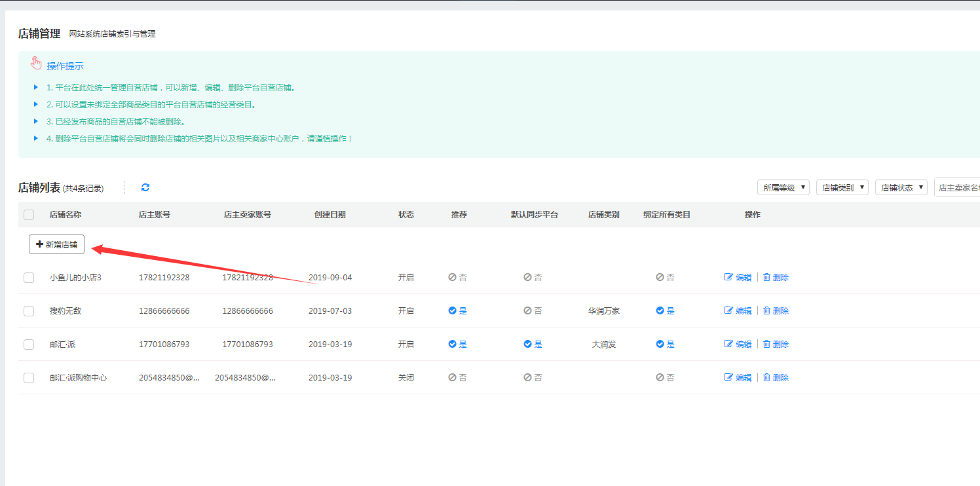Toggle 推荐 status for 搜豹无敌
This screenshot has height=486, width=980.
click(457, 310)
